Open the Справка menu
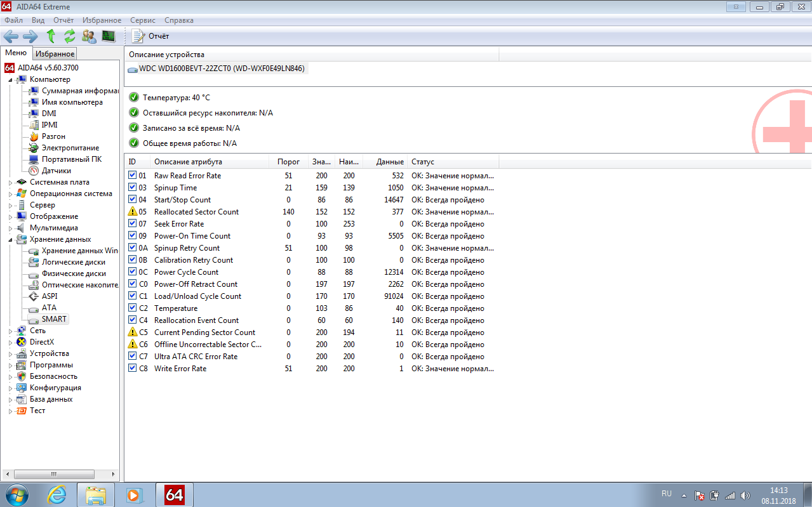The width and height of the screenshot is (812, 507). 178,20
